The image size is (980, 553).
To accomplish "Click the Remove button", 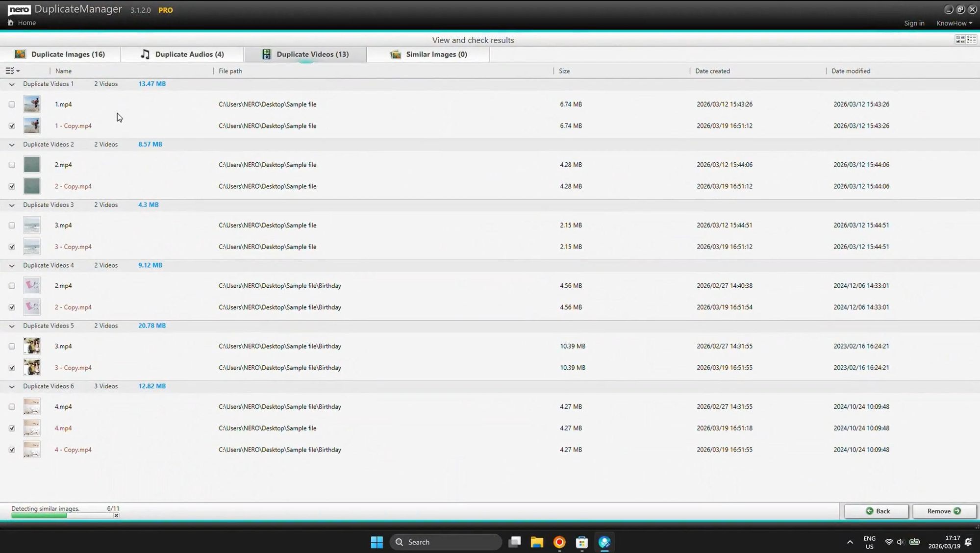I will pyautogui.click(x=944, y=511).
